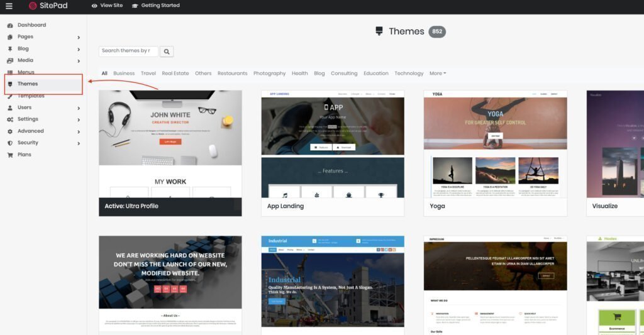644x335 pixels.
Task: Expand the Settings submenu arrow
Action: (79, 120)
